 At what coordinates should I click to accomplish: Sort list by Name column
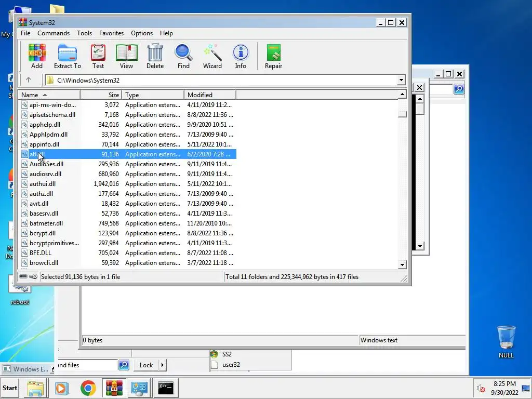[x=49, y=95]
